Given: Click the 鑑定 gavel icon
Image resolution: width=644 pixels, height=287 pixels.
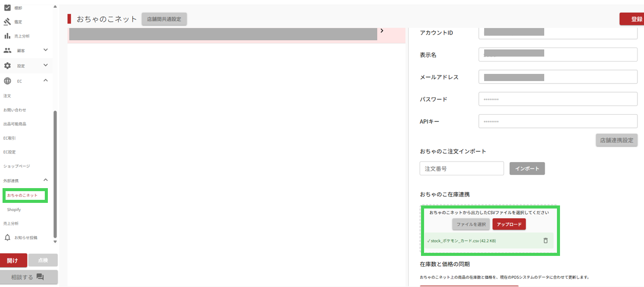Looking at the screenshot, I should [7, 22].
